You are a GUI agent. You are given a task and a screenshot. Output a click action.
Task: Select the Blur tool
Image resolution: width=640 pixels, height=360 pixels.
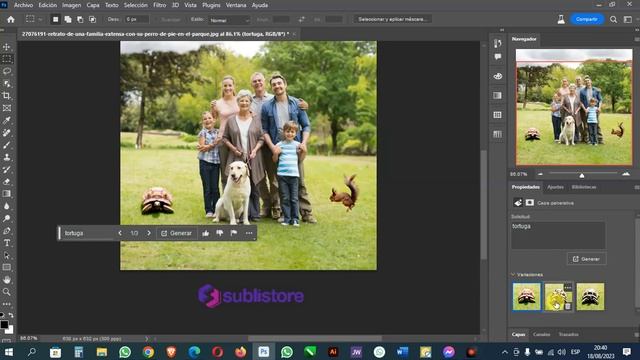pos(7,206)
